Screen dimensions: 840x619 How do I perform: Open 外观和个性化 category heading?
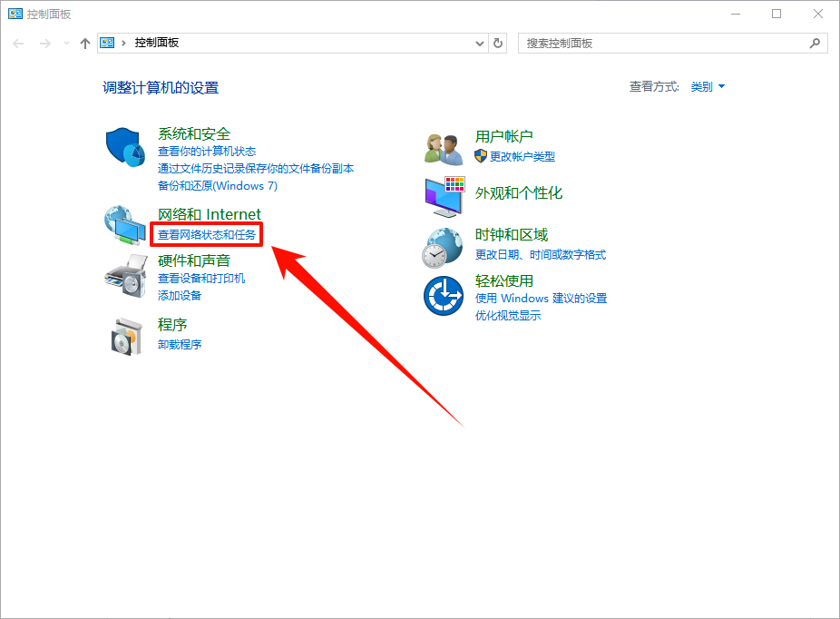click(x=519, y=193)
